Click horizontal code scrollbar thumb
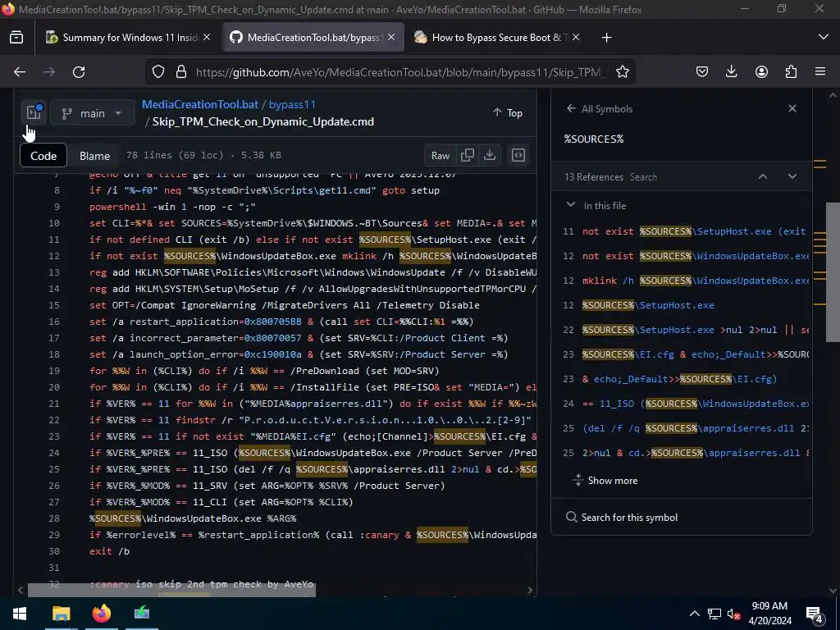This screenshot has width=840, height=630. pos(171,591)
